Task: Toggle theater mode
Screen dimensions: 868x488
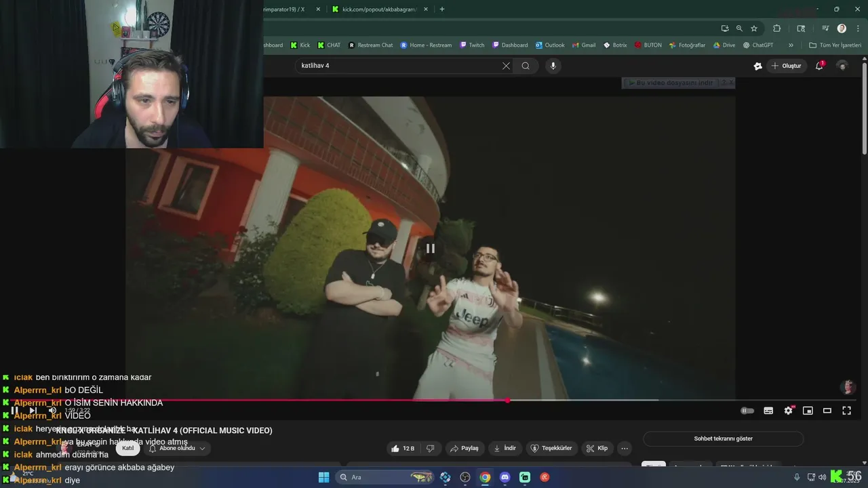Action: pyautogui.click(x=827, y=411)
